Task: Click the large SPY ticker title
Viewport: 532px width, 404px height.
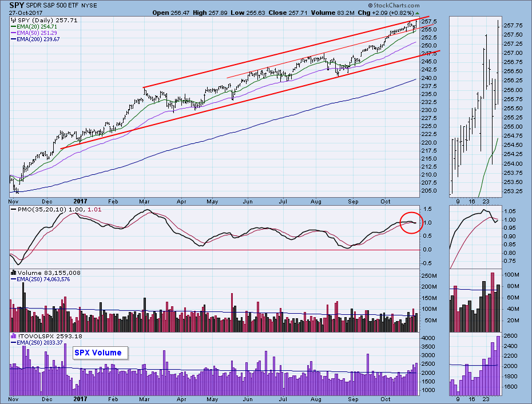Action: click(17, 5)
